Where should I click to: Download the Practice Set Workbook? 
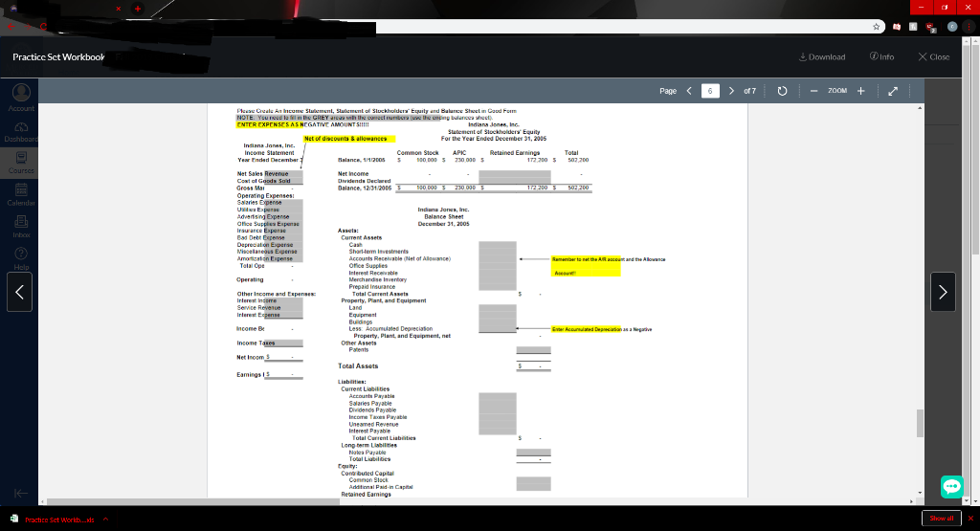tap(822, 56)
